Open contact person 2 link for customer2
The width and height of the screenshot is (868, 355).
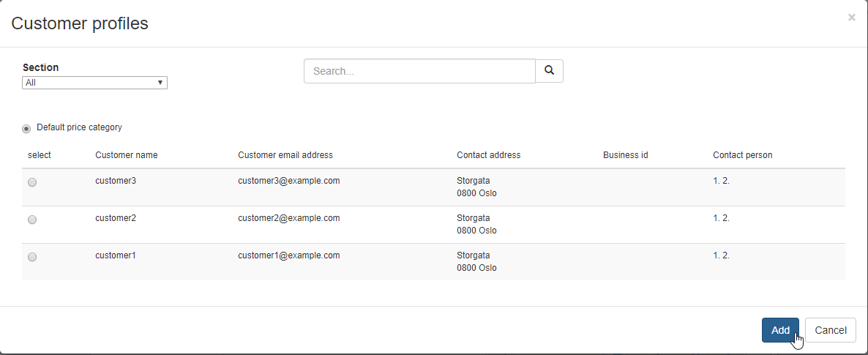[725, 218]
